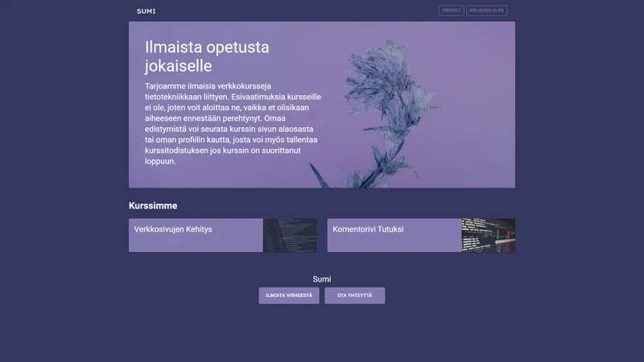Open the Ota yhteyttä contact button

355,295
